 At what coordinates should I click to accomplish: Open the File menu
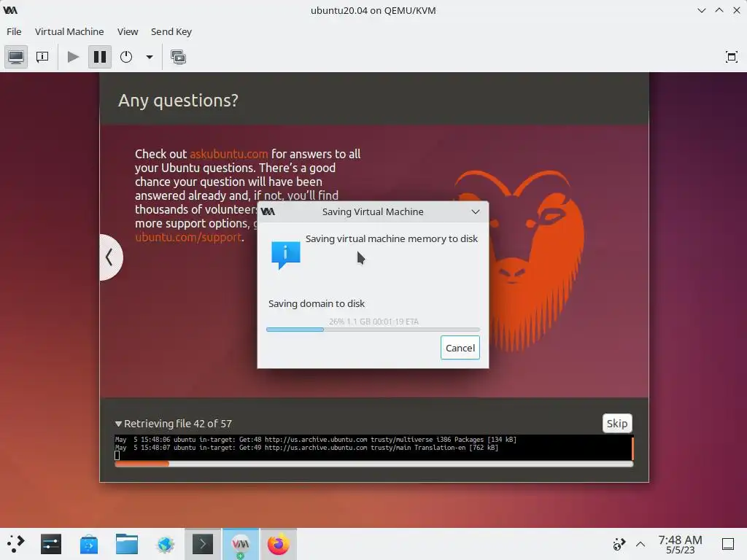coord(14,31)
